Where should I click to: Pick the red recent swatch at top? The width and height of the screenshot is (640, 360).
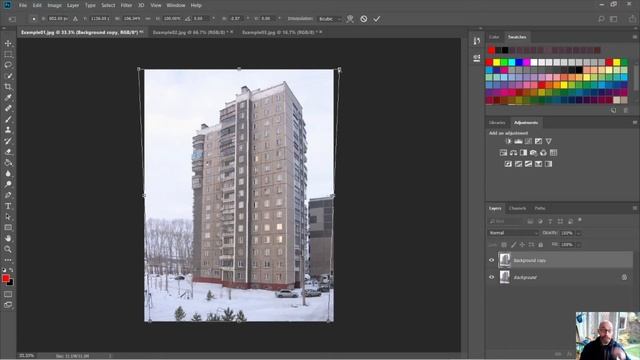pyautogui.click(x=491, y=50)
